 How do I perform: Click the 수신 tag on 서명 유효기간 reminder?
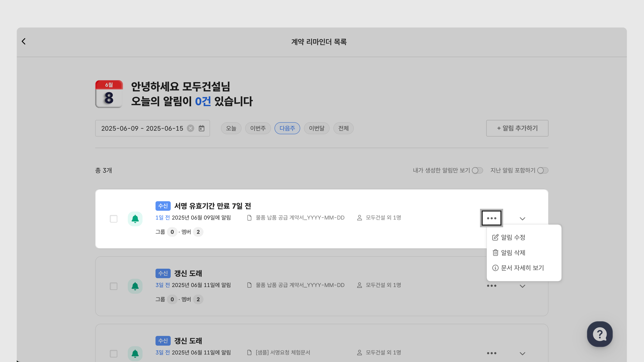[163, 206]
